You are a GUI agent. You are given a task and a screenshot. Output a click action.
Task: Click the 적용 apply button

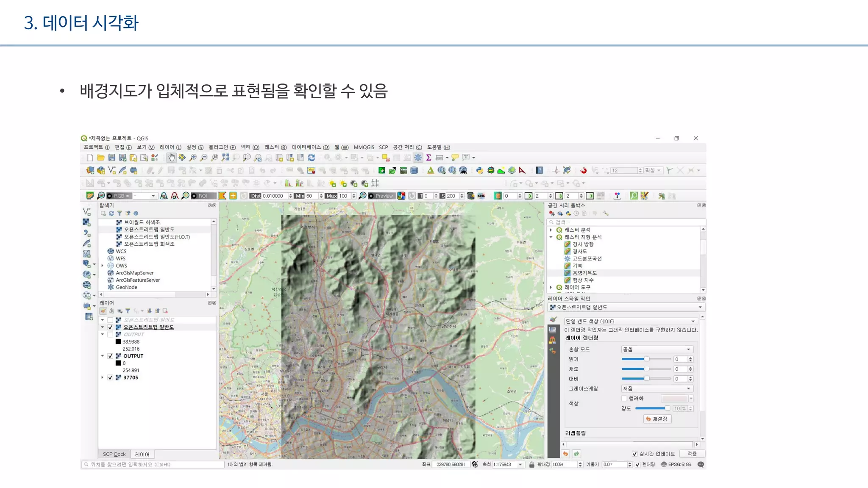click(692, 454)
